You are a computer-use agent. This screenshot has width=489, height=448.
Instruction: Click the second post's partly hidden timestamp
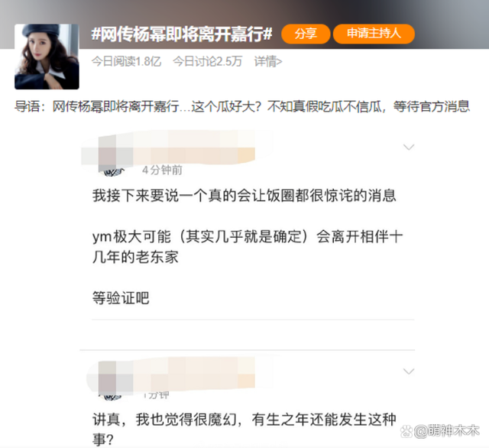tap(156, 394)
